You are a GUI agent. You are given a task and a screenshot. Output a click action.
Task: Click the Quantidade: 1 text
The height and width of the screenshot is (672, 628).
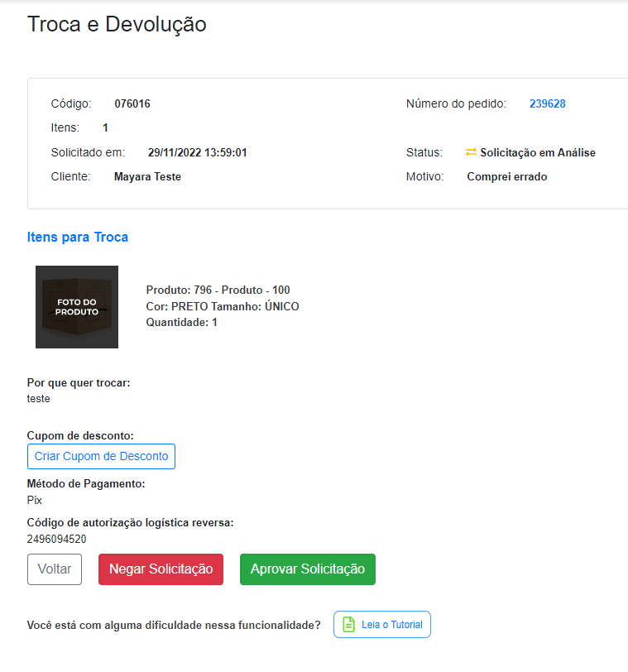pyautogui.click(x=182, y=322)
